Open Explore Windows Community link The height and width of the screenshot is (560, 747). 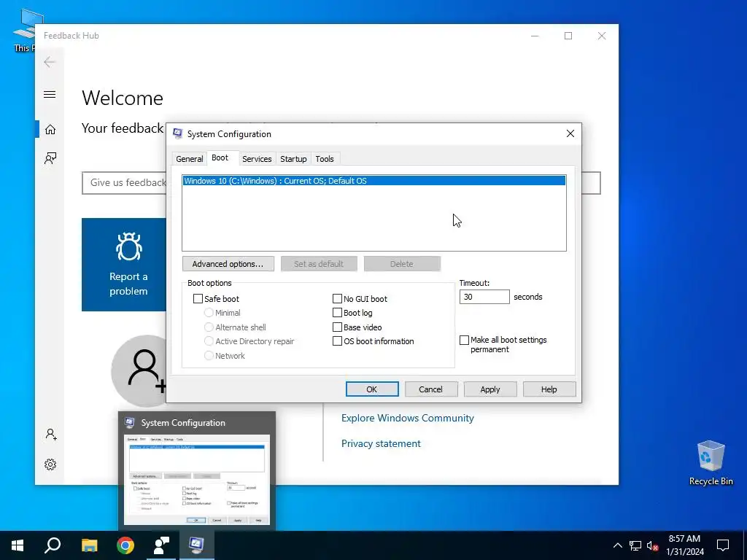click(x=407, y=418)
